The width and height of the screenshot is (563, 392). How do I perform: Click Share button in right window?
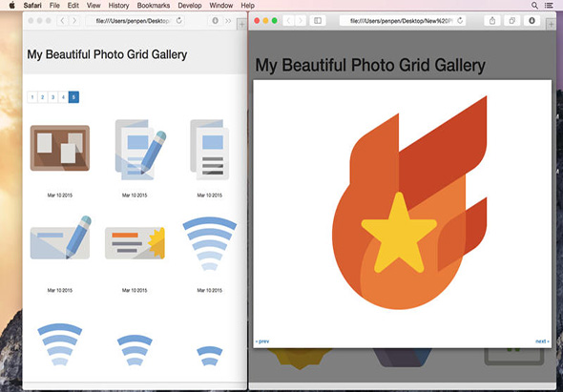coord(492,21)
